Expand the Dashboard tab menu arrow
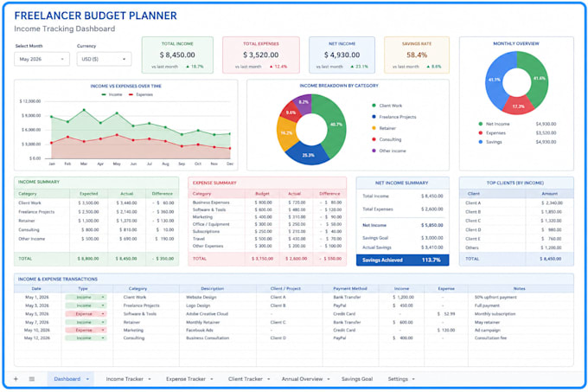Screen dimensions: 588x392 (87, 379)
